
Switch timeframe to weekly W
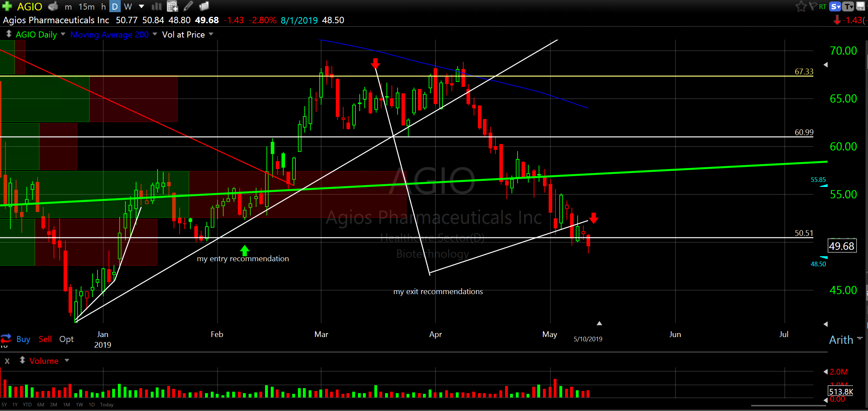click(x=128, y=6)
